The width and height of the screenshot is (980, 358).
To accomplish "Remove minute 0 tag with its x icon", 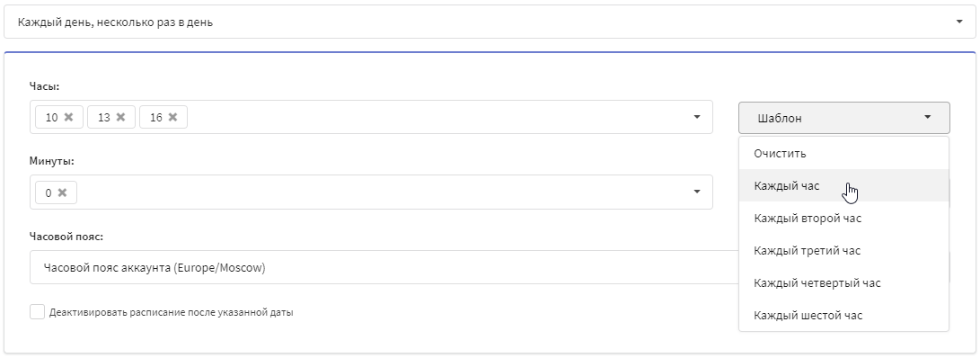I will click(x=62, y=192).
